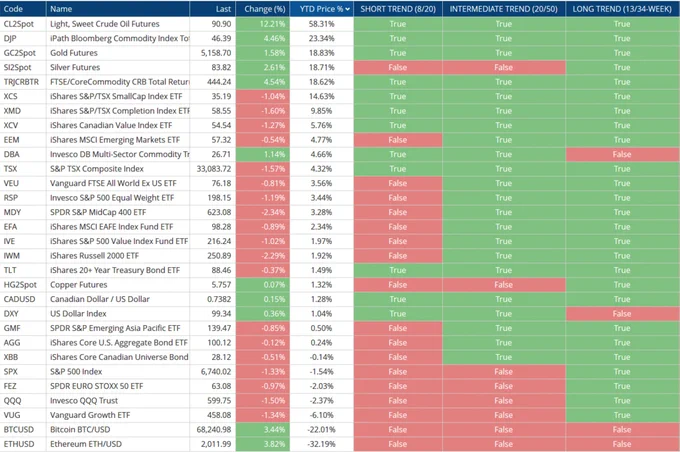Click US Dollar Index long trend False
The width and height of the screenshot is (680, 452).
622,314
